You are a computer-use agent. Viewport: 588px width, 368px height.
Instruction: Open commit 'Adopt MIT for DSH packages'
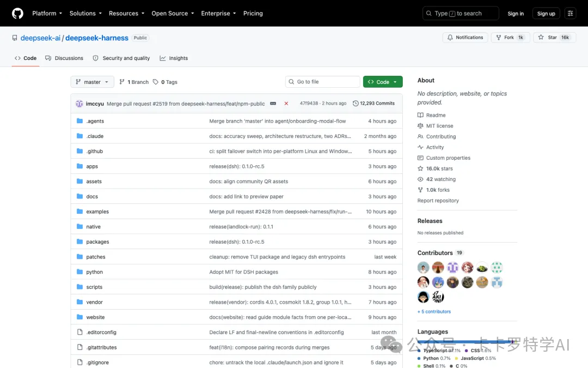click(x=244, y=272)
